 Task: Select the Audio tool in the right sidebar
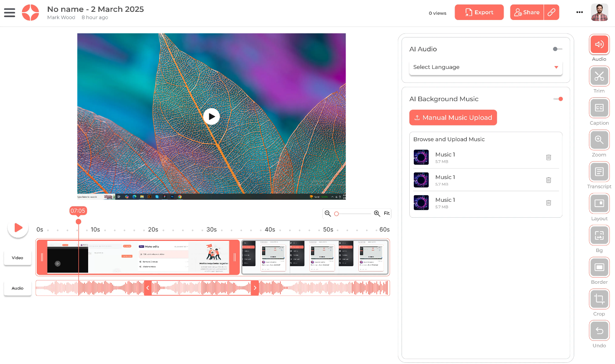599,44
